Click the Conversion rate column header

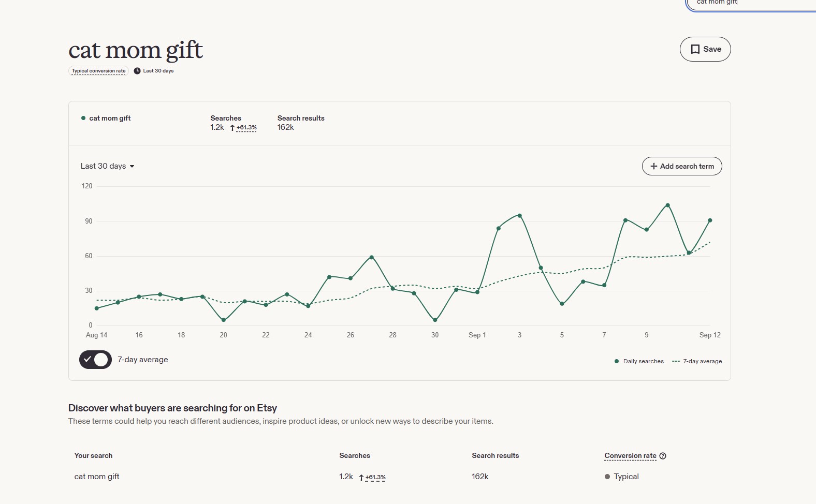[x=630, y=456]
